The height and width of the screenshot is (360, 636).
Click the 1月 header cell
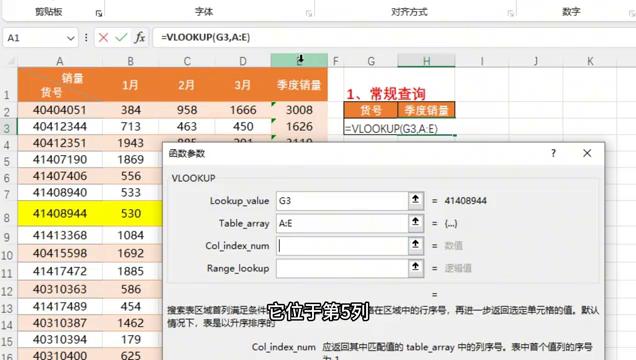click(130, 85)
